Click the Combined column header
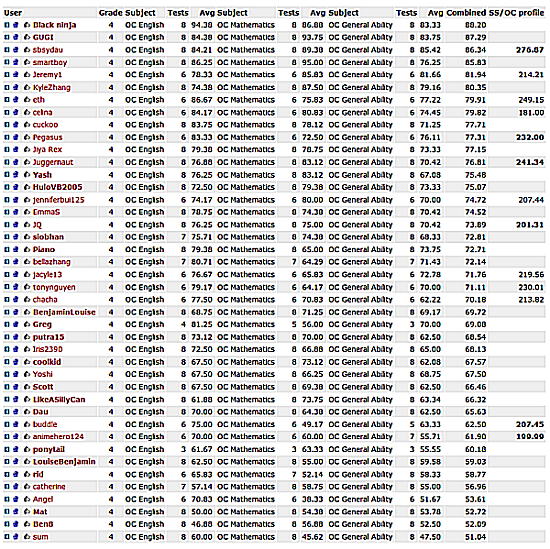550x549 pixels. [x=466, y=13]
